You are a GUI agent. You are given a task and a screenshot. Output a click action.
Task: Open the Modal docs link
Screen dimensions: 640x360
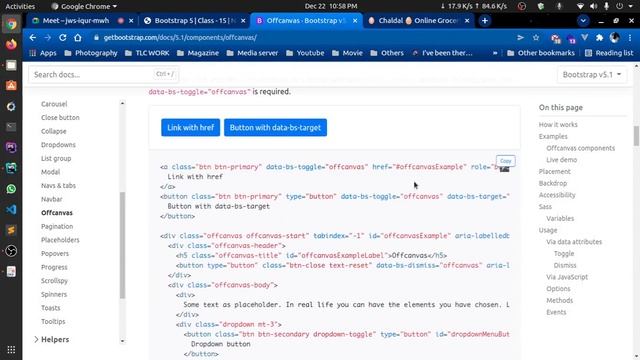pos(50,172)
